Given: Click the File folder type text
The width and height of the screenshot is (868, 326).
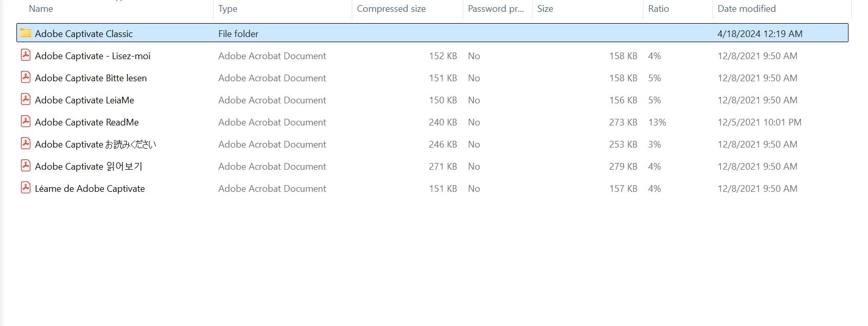Looking at the screenshot, I should [238, 33].
